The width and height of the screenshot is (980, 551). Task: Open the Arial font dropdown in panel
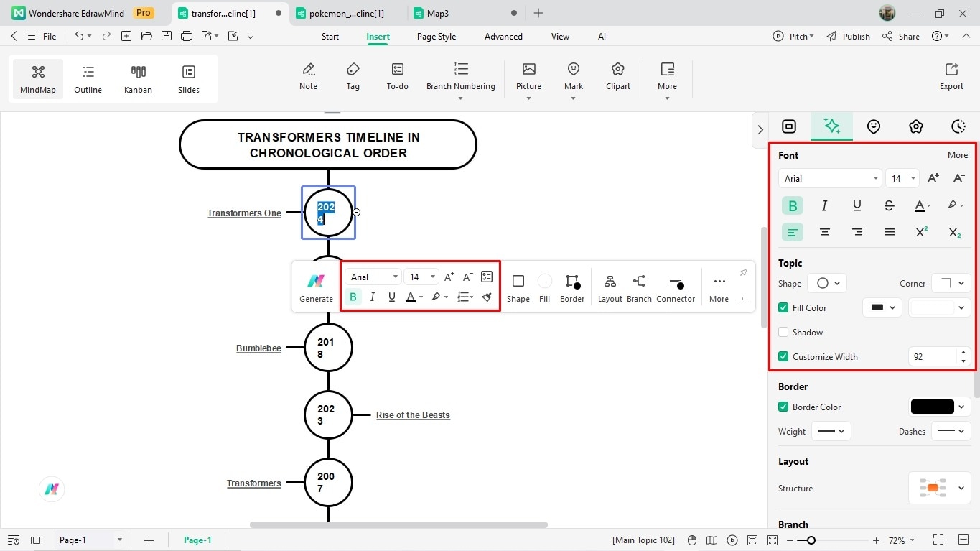830,178
